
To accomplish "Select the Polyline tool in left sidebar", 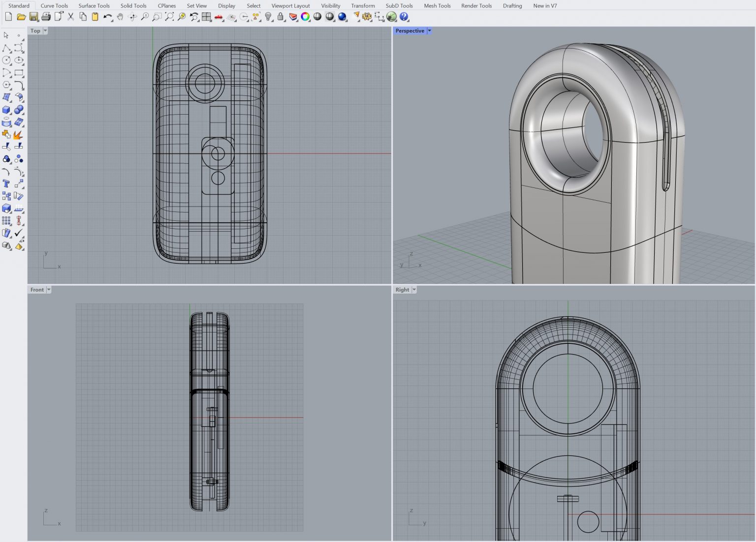I will tap(6, 48).
